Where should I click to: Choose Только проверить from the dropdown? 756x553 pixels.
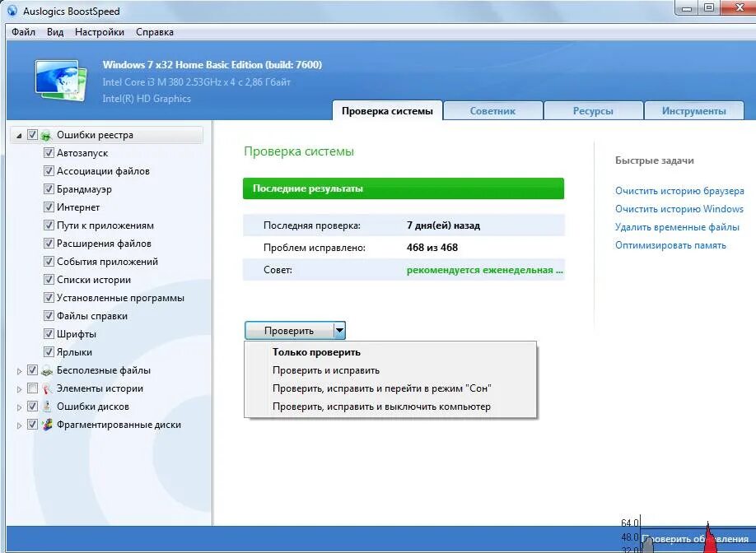[x=390, y=352]
